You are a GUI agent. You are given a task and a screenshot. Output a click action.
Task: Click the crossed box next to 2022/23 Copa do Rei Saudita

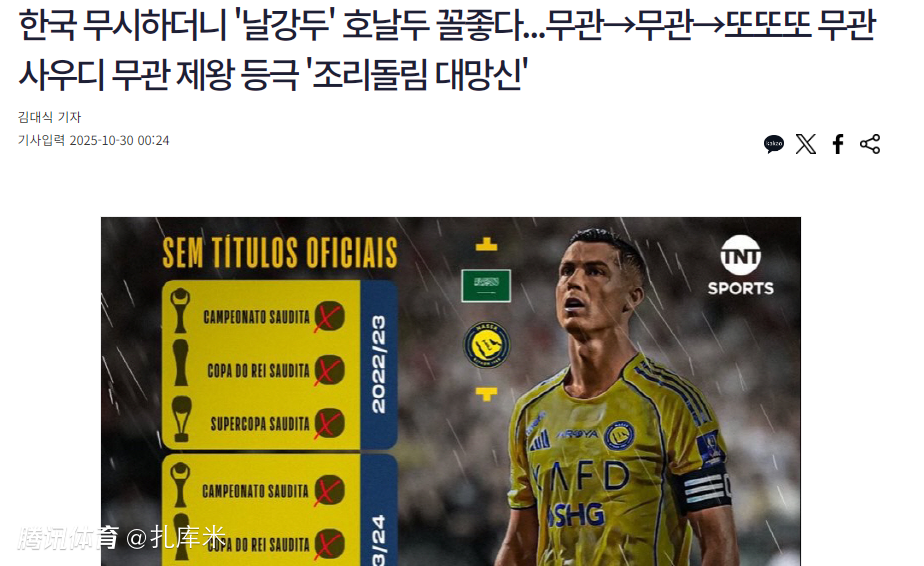point(329,371)
